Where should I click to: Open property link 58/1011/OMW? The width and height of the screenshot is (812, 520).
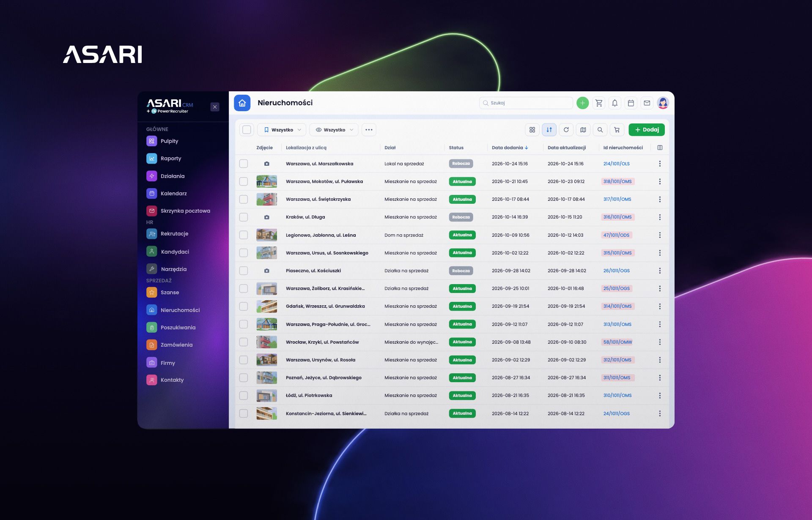coord(617,342)
